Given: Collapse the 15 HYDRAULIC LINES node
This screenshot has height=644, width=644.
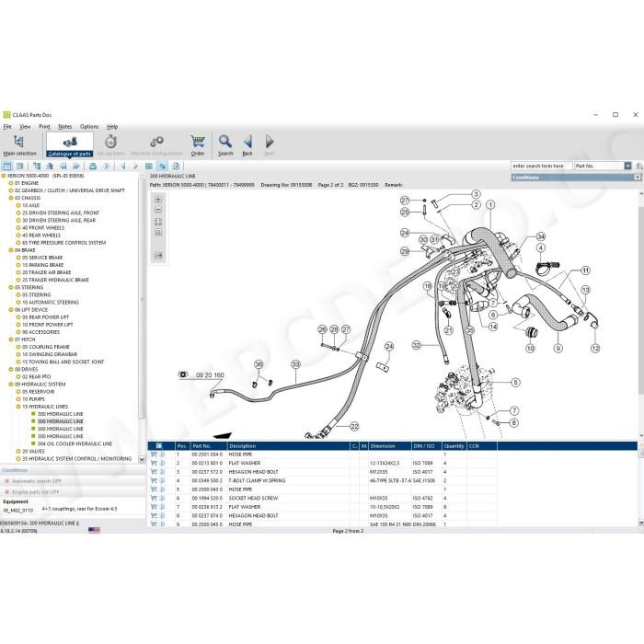Looking at the screenshot, I should click(x=18, y=407).
